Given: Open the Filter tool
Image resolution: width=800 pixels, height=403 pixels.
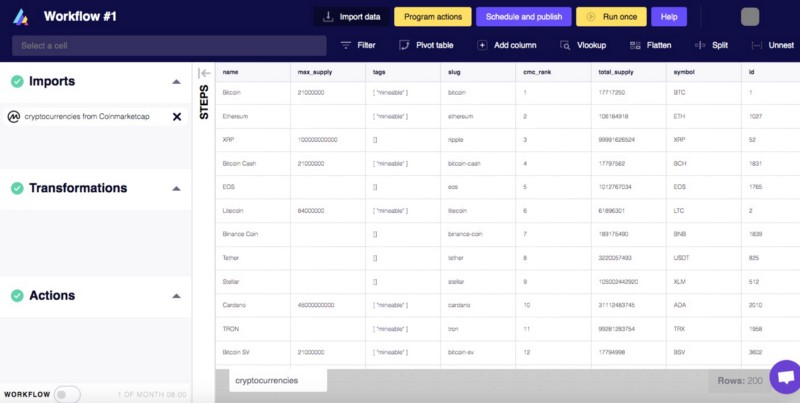Looking at the screenshot, I should [358, 45].
